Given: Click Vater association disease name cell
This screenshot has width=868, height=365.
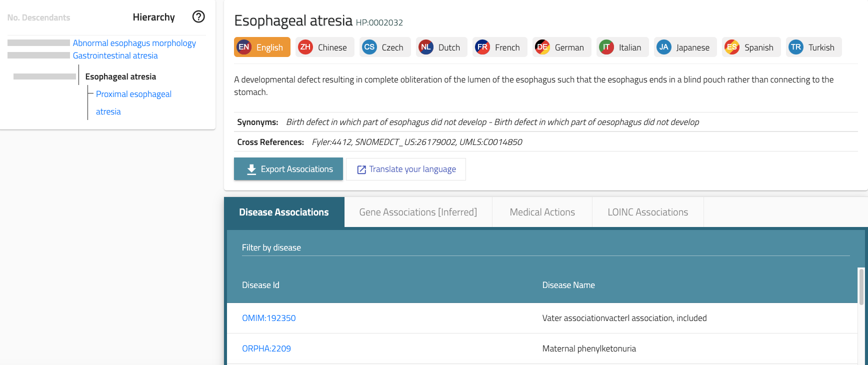Looking at the screenshot, I should pos(624,318).
